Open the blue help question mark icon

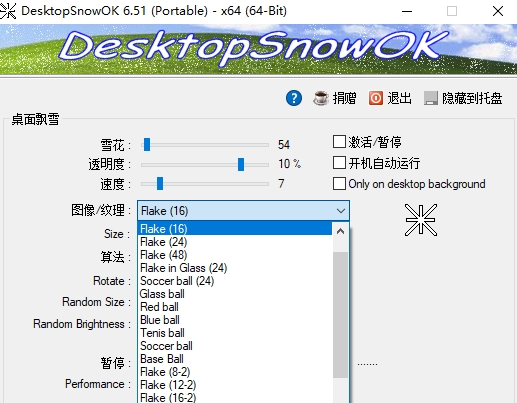pos(294,98)
